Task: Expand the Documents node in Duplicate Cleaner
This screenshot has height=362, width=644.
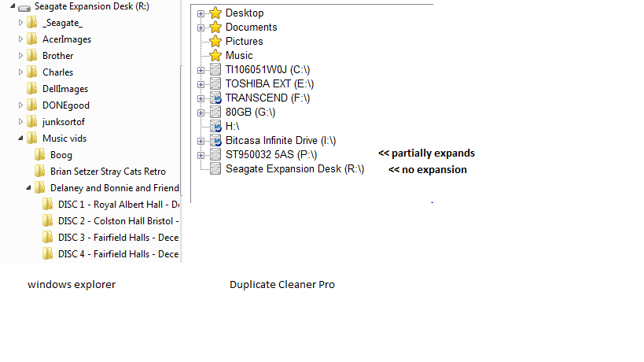Action: pyautogui.click(x=201, y=28)
